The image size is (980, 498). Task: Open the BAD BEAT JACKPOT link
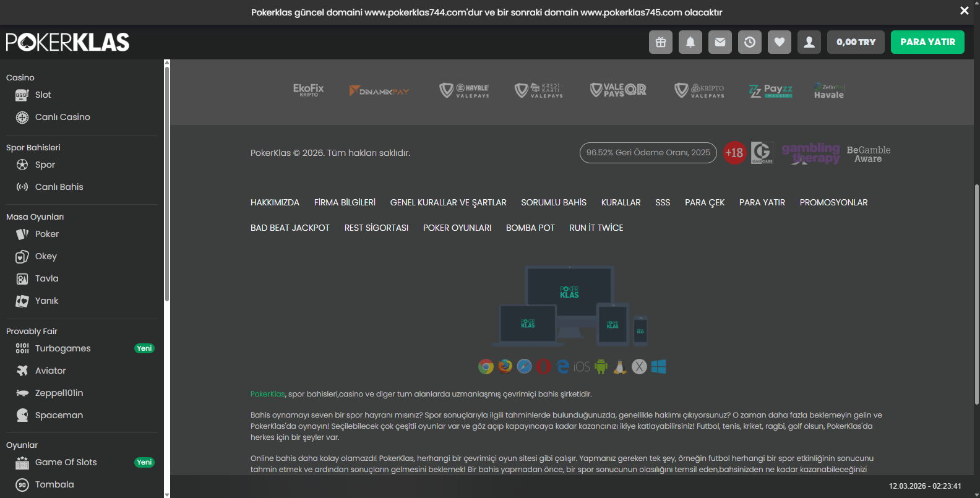290,228
